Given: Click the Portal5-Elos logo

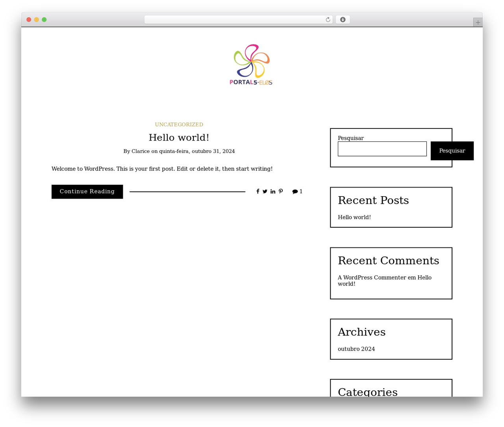Looking at the screenshot, I should pyautogui.click(x=251, y=65).
